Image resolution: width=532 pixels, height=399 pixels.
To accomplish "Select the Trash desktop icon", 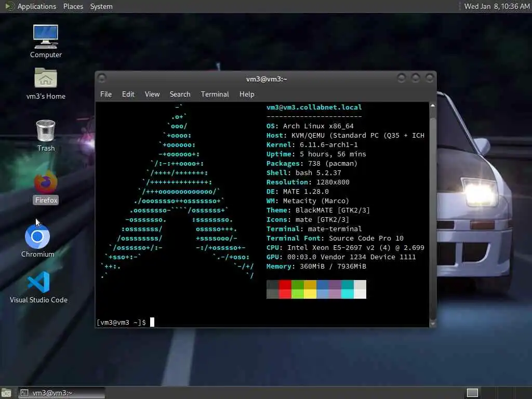I will pos(46,136).
